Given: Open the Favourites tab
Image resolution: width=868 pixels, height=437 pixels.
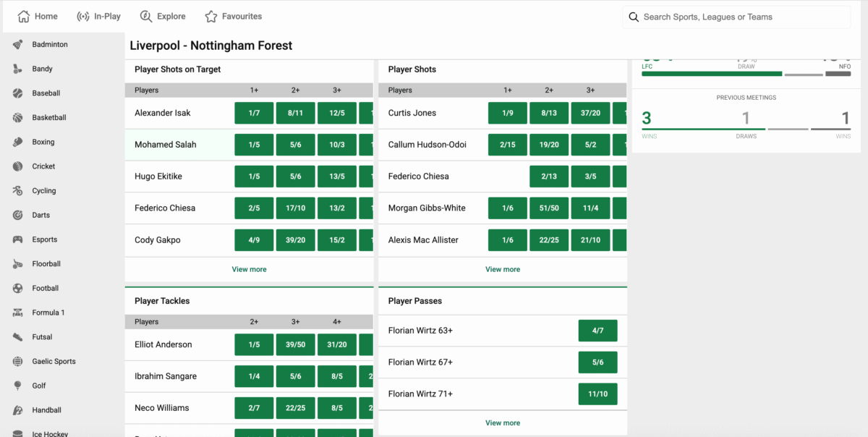Looking at the screenshot, I should (233, 17).
